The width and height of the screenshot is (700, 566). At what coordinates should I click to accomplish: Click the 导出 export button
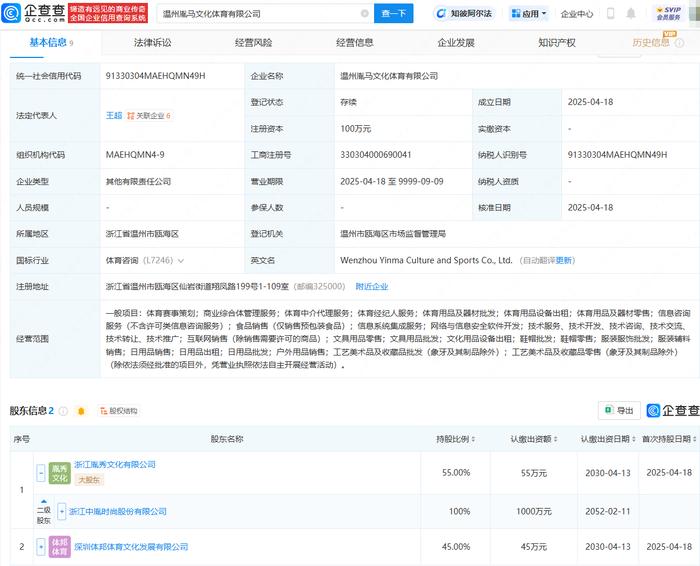(x=619, y=410)
